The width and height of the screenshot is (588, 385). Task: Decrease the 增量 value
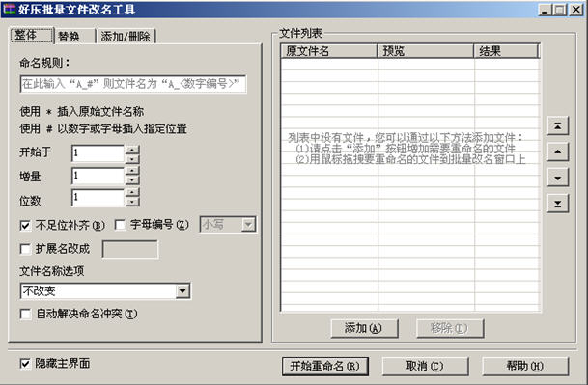(x=132, y=180)
